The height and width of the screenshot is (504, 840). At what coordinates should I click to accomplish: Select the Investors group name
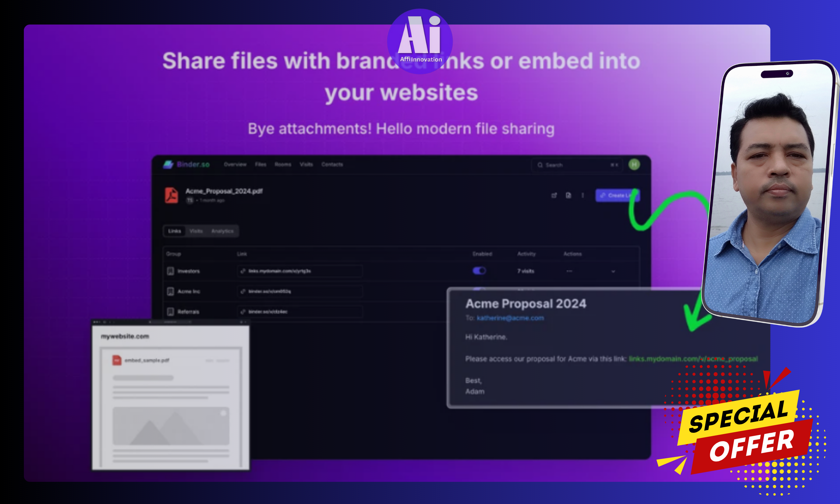[x=188, y=271]
